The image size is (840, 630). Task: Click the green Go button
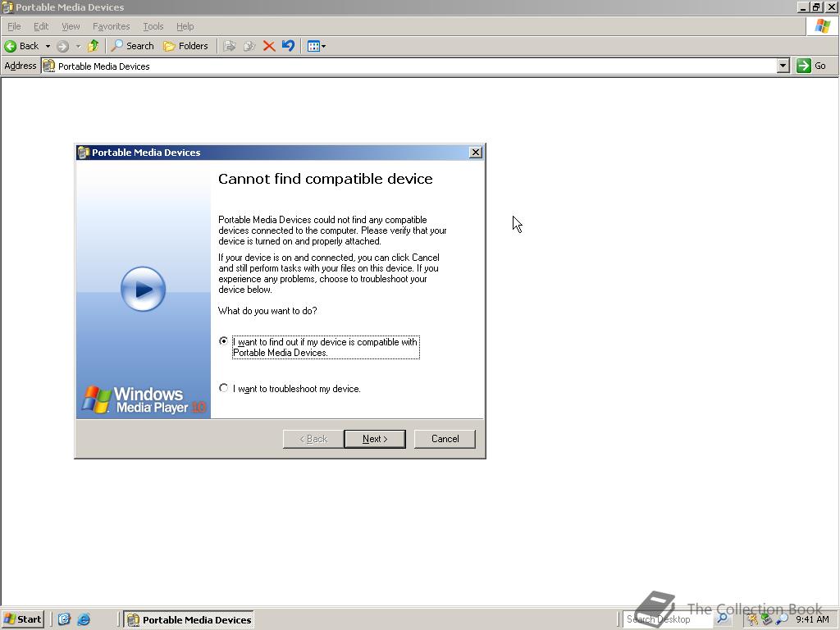coord(812,66)
